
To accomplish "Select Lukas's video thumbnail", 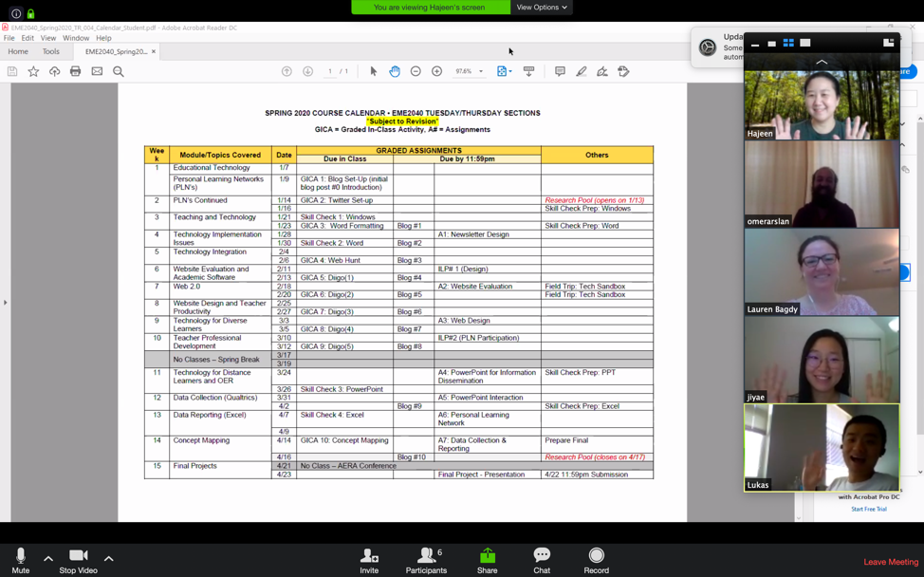I will (822, 448).
